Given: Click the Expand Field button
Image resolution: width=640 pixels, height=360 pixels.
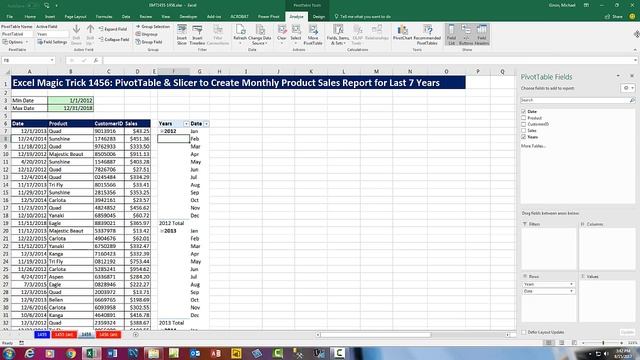Looking at the screenshot, I should coord(113,29).
